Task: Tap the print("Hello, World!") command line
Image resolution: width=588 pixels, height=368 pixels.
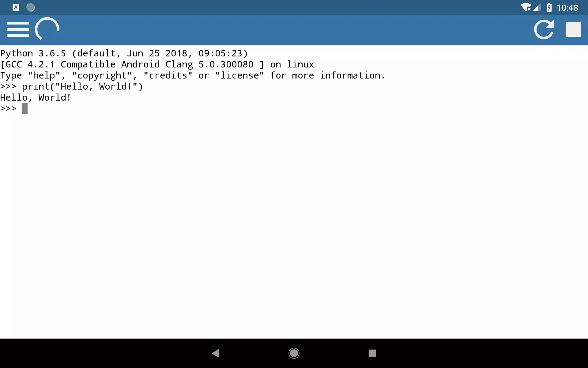Action: [x=72, y=87]
